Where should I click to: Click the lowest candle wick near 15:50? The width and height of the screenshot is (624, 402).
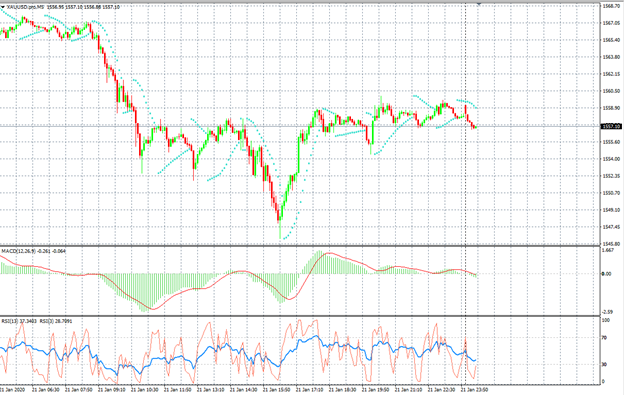pyautogui.click(x=280, y=232)
